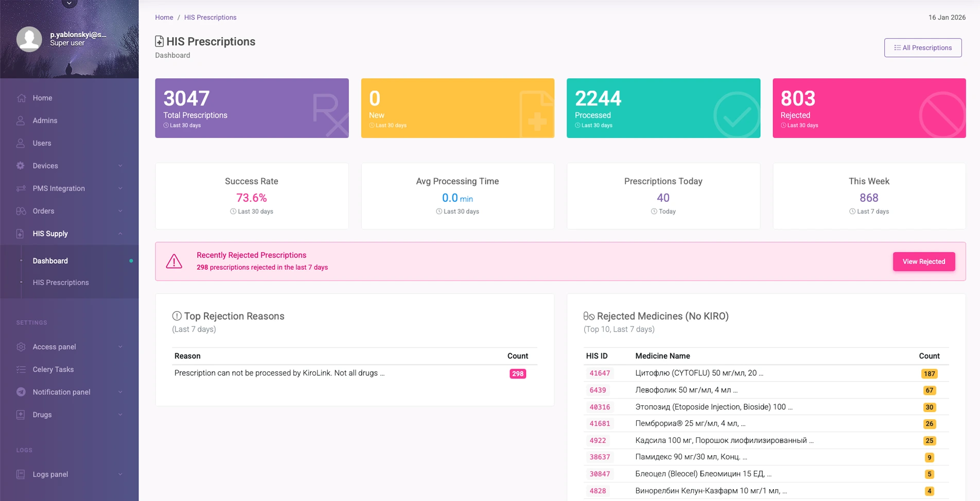
Task: Click the 187 count badge
Action: click(929, 374)
